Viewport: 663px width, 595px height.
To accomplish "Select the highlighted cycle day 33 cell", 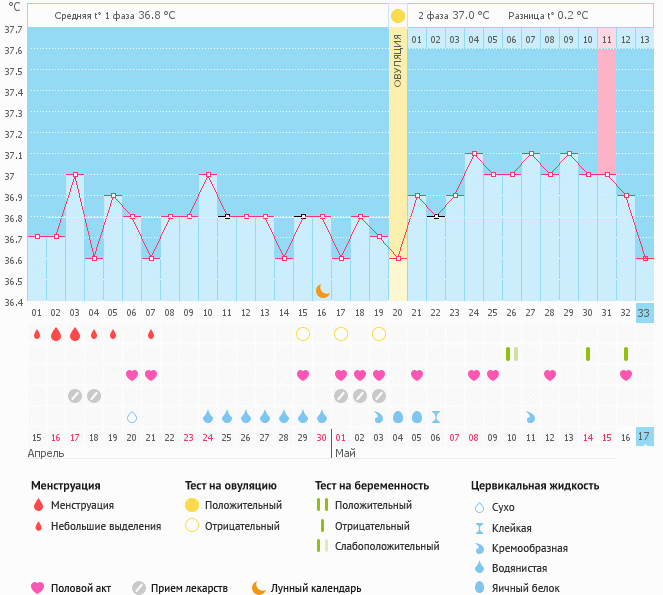I will pos(645,313).
